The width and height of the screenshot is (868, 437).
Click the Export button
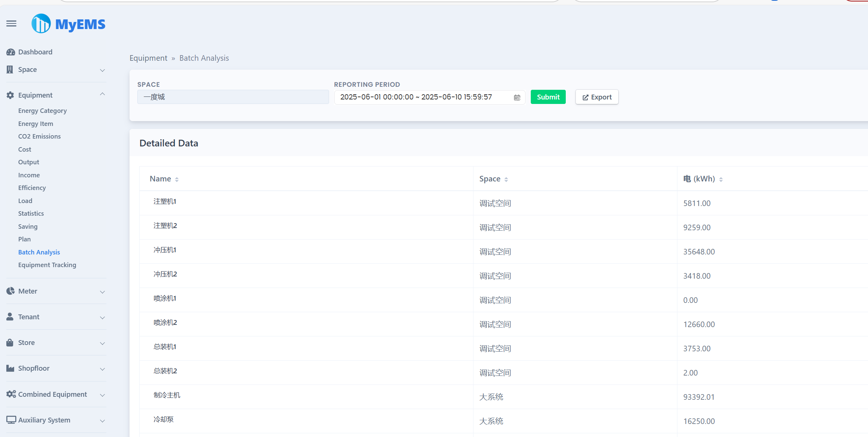(x=597, y=97)
